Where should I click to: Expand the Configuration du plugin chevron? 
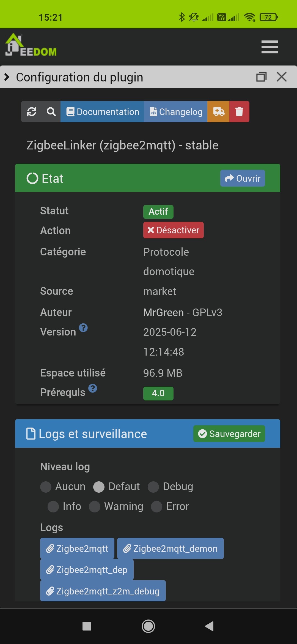click(x=7, y=77)
